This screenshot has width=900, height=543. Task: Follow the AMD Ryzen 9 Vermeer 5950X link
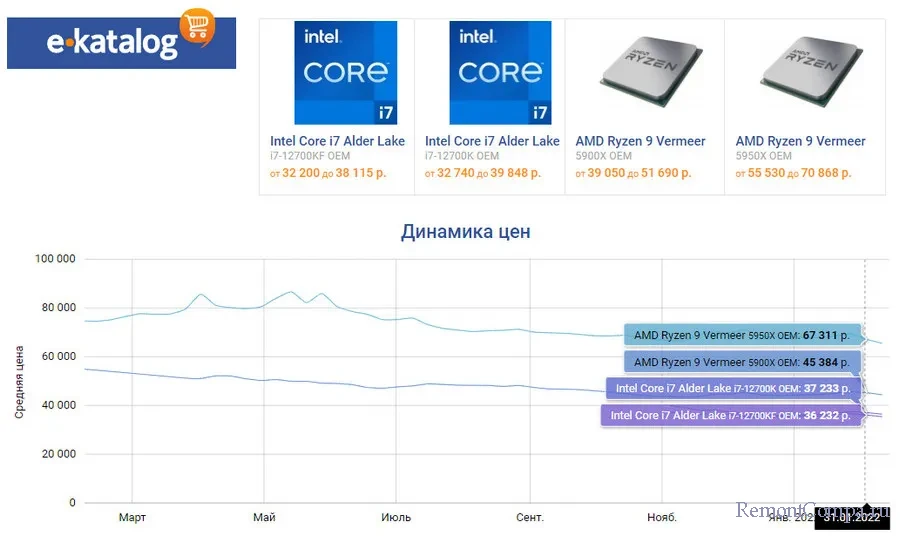coord(800,141)
